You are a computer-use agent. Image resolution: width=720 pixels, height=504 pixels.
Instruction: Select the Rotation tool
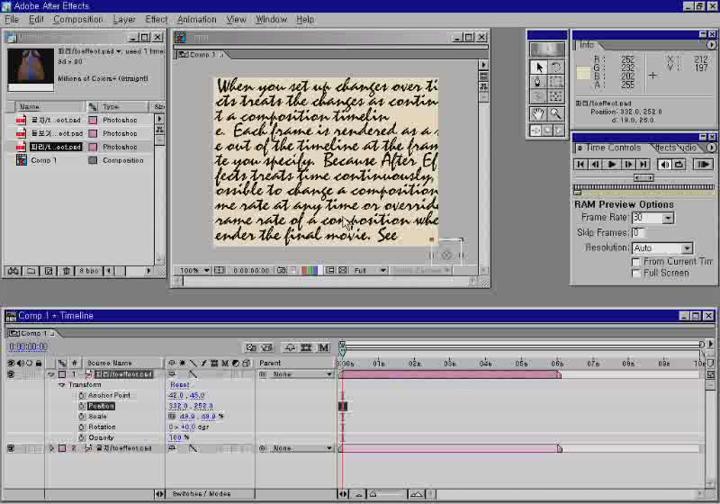(556, 67)
